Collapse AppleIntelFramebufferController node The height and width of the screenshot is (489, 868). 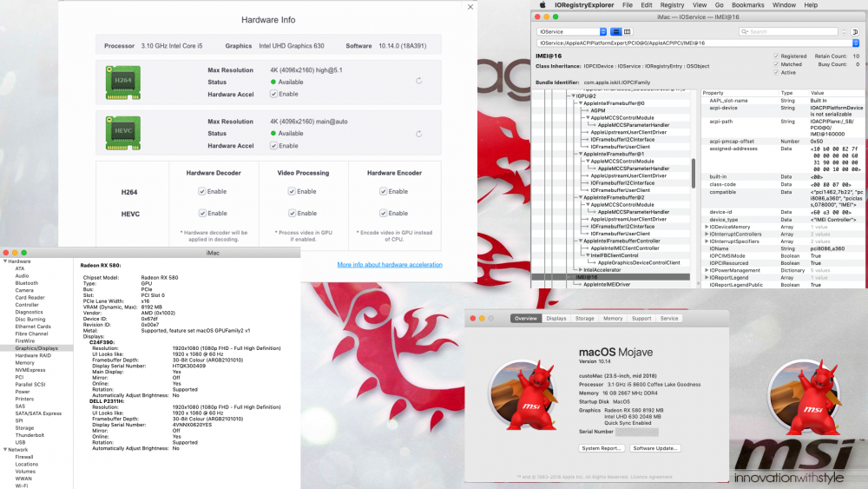581,241
